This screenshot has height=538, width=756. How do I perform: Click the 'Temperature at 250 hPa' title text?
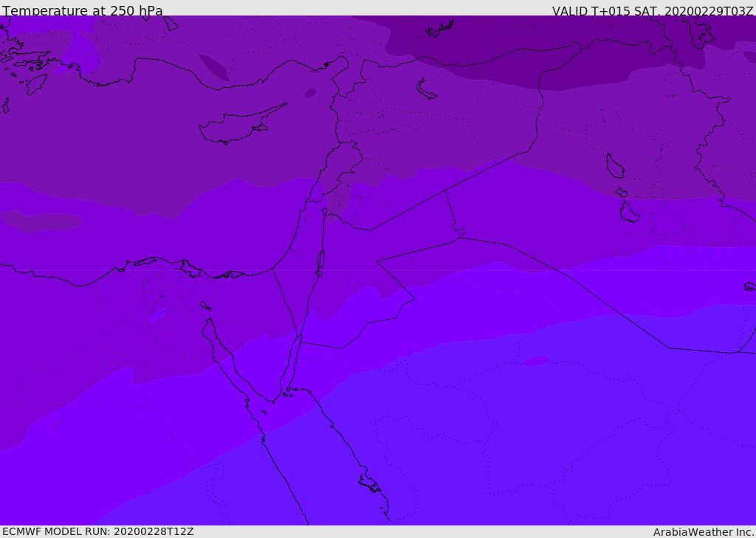pyautogui.click(x=83, y=10)
